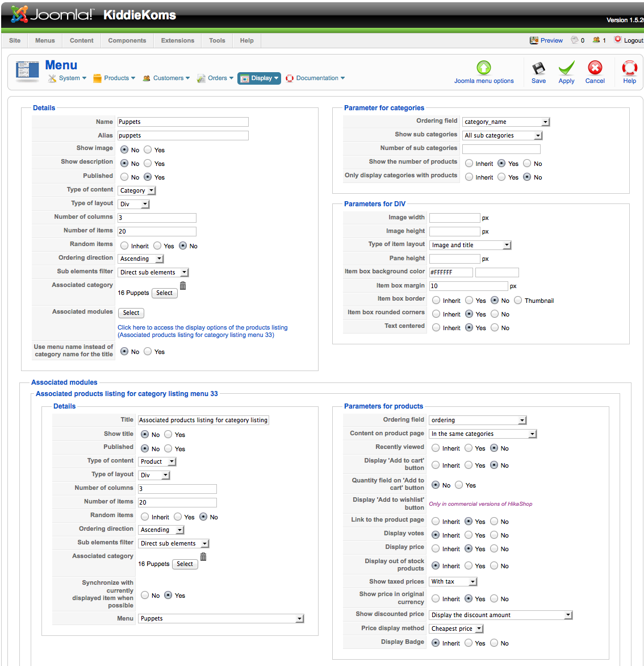Image resolution: width=644 pixels, height=666 pixels.
Task: Click Select button next to Associated modules
Action: 131,313
